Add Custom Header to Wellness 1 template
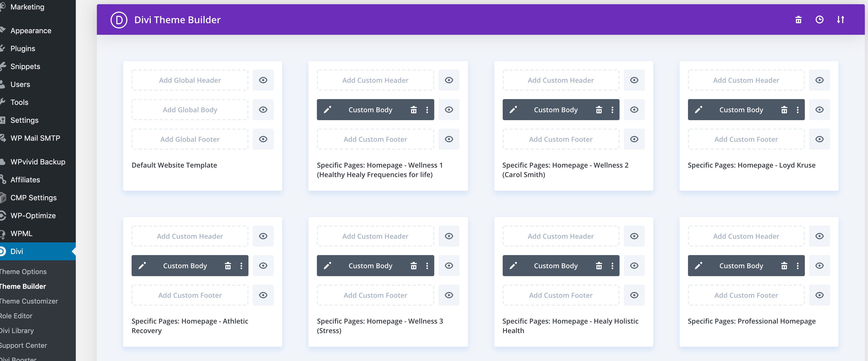The height and width of the screenshot is (361, 868). pyautogui.click(x=375, y=80)
